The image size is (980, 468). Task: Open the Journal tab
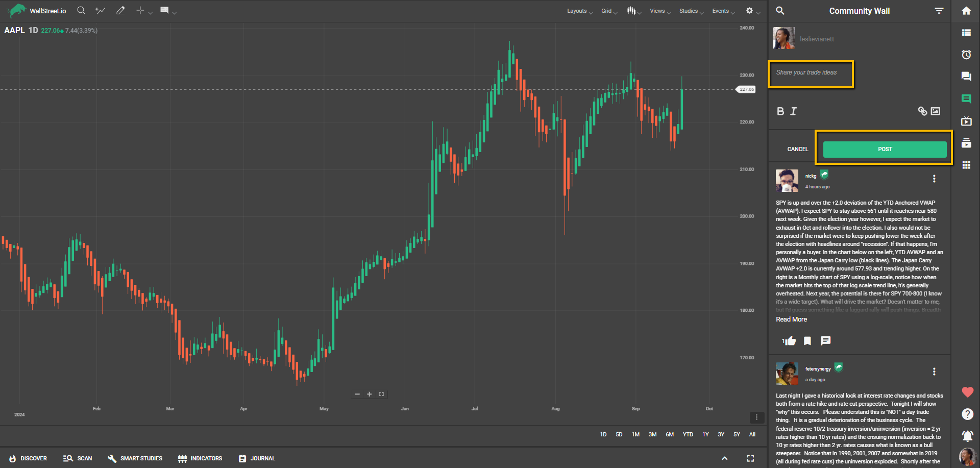pos(257,458)
